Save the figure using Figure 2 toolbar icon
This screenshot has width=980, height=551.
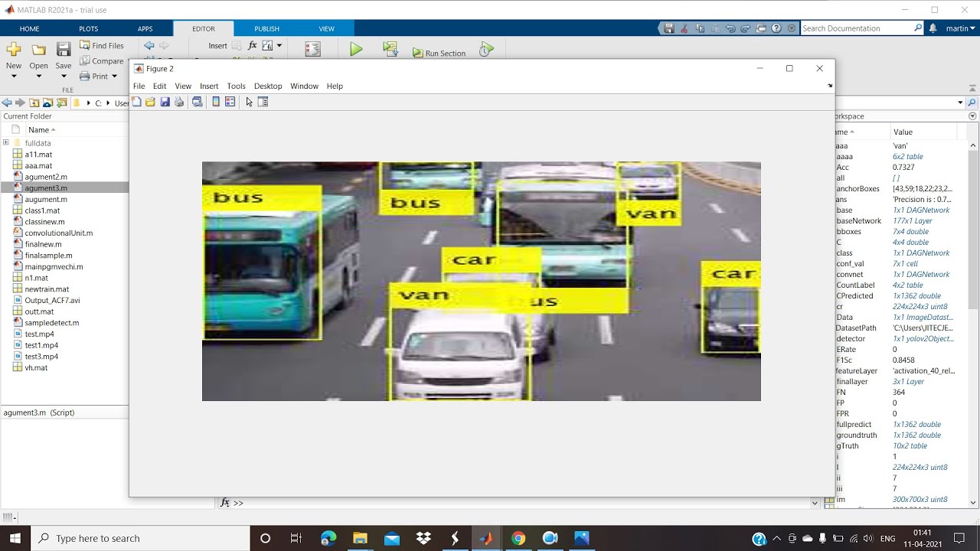click(165, 102)
